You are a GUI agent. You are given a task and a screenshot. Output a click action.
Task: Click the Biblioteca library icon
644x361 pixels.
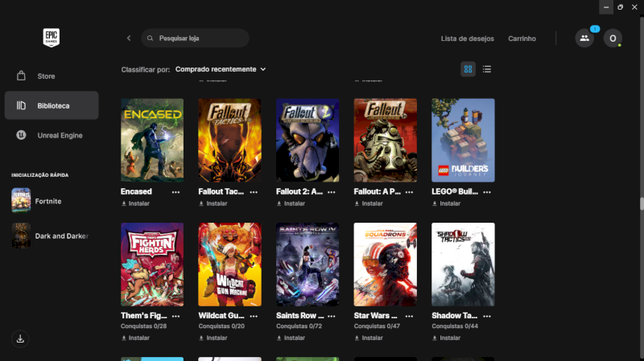[x=21, y=105]
